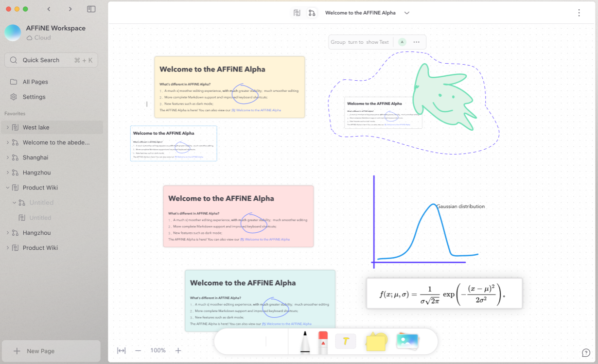Image resolution: width=598 pixels, height=364 pixels.
Task: Click the Quick Search field
Action: tap(51, 60)
